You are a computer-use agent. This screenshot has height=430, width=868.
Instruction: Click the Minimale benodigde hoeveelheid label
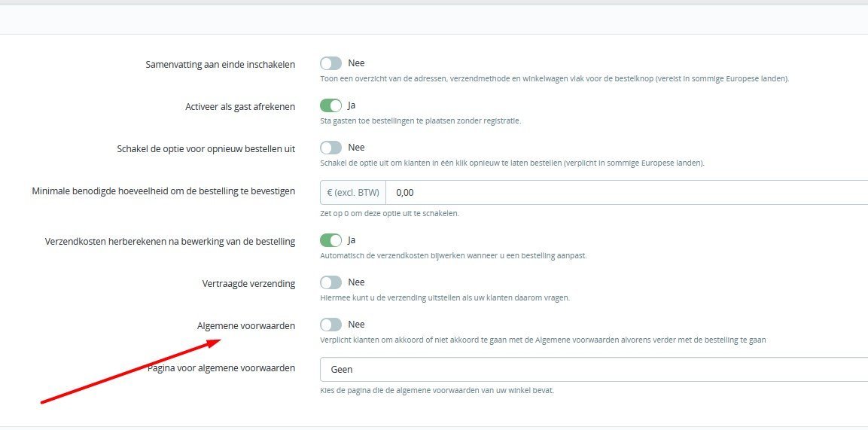point(163,191)
